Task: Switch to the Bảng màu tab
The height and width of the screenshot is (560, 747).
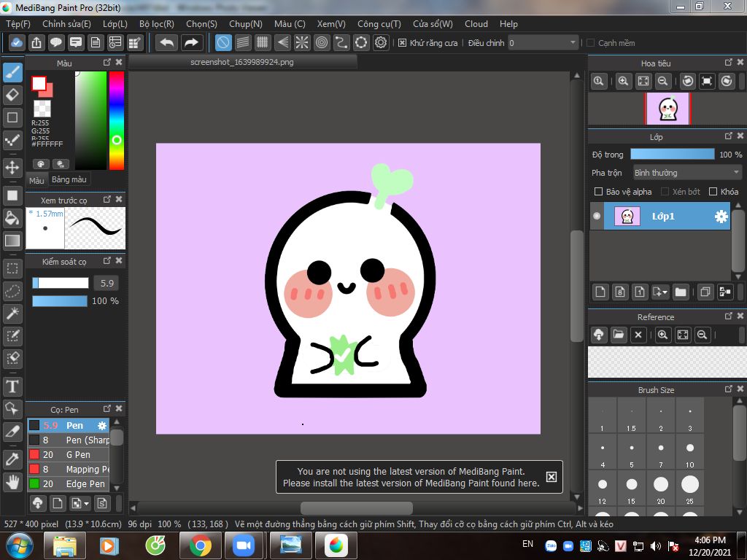Action: click(x=69, y=179)
